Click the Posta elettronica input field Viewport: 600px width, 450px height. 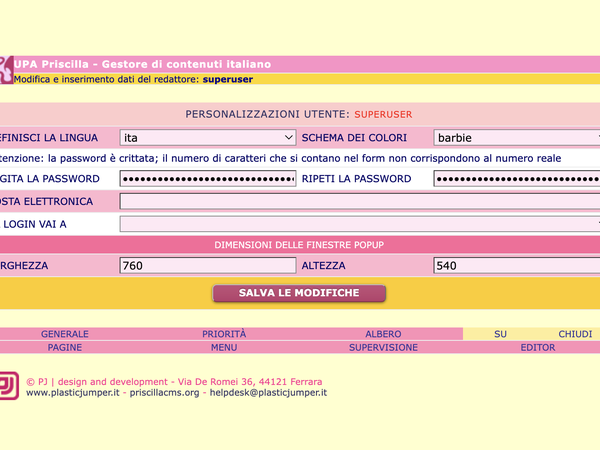[x=360, y=201]
